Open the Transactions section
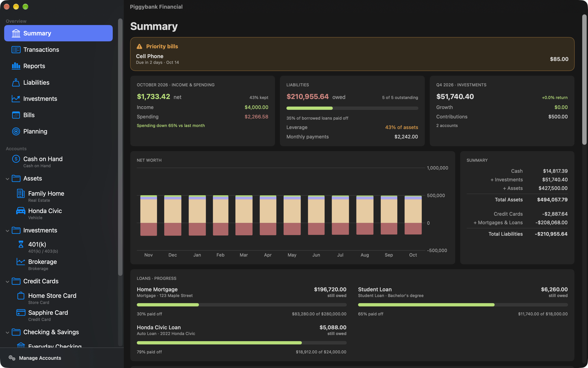588x368 pixels. click(x=58, y=50)
